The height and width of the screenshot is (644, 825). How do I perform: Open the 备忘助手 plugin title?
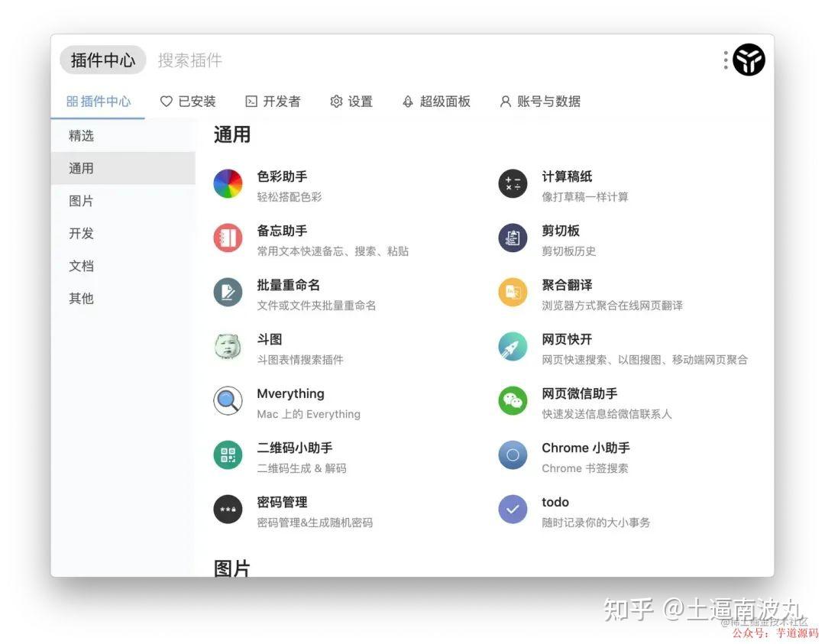pyautogui.click(x=282, y=231)
